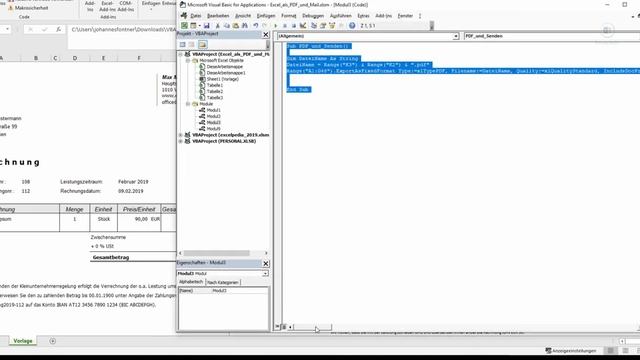Open the Bearbeiten menu
Screen dimensions: 640x360
[218, 16]
